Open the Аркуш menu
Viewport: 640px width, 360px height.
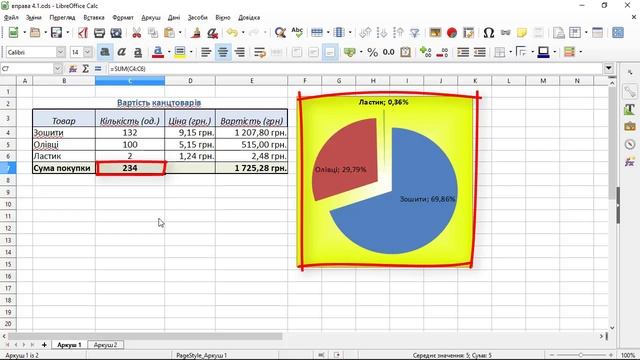point(151,18)
